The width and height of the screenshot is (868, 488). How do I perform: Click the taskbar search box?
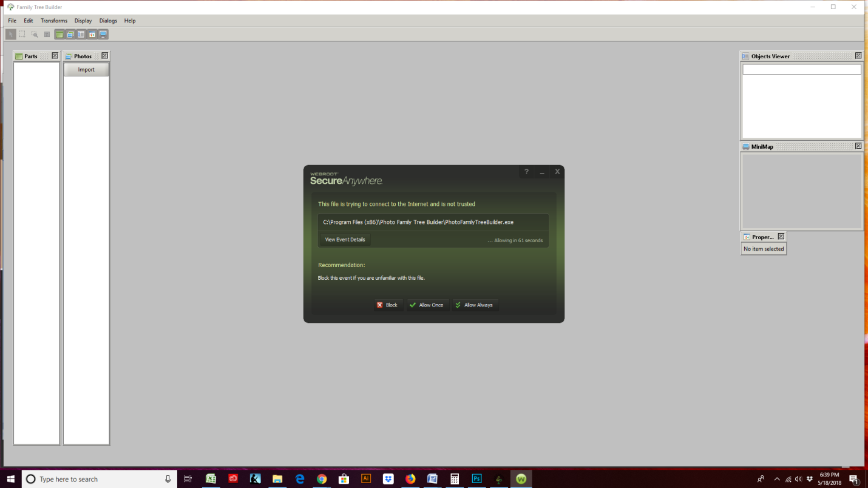[100, 479]
